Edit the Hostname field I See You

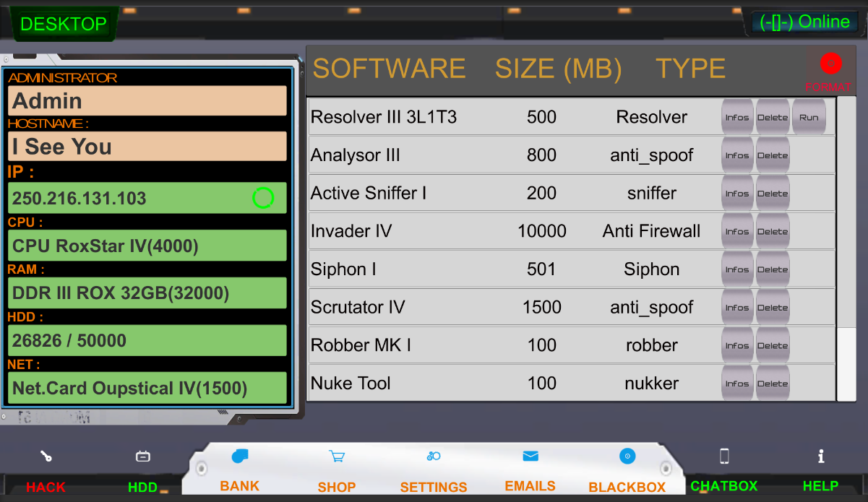147,147
